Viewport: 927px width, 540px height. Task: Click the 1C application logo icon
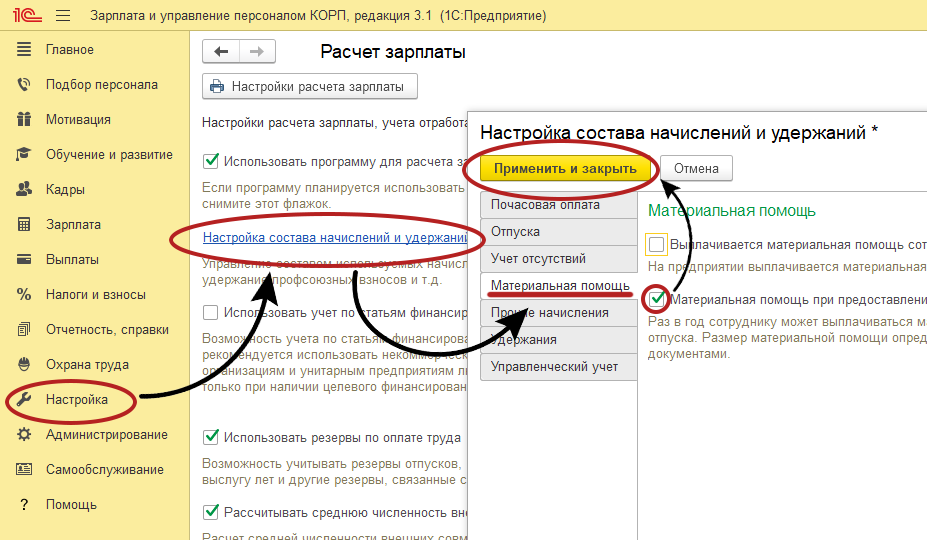[x=26, y=16]
